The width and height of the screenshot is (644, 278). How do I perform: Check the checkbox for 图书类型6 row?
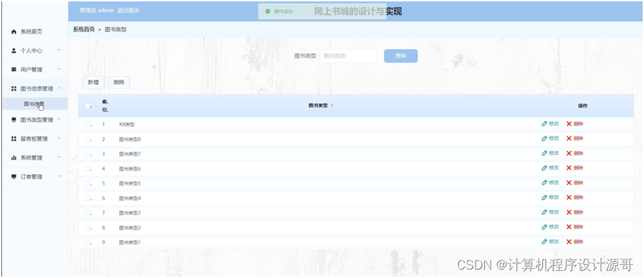tap(88, 168)
